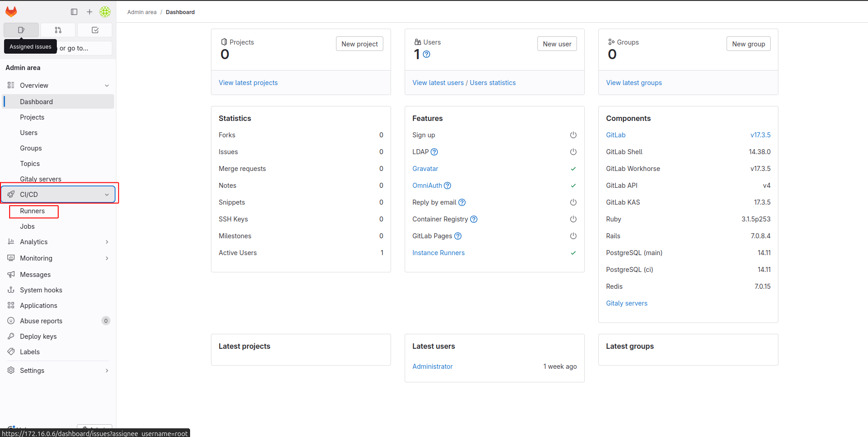Click the New project button
This screenshot has height=437, width=868.
[x=360, y=44]
